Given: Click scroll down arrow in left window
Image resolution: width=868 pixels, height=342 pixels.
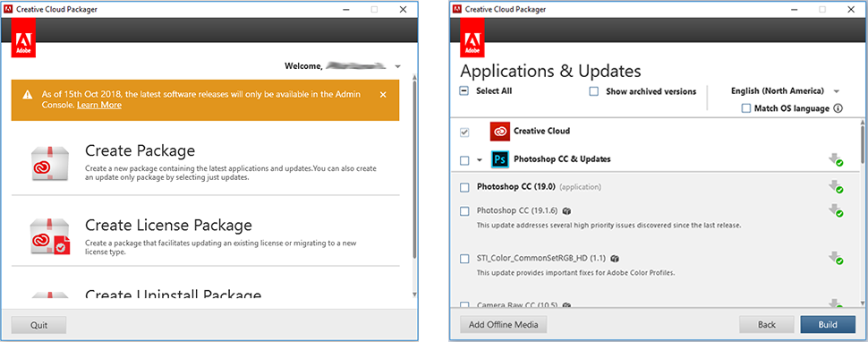Looking at the screenshot, I should (415, 295).
